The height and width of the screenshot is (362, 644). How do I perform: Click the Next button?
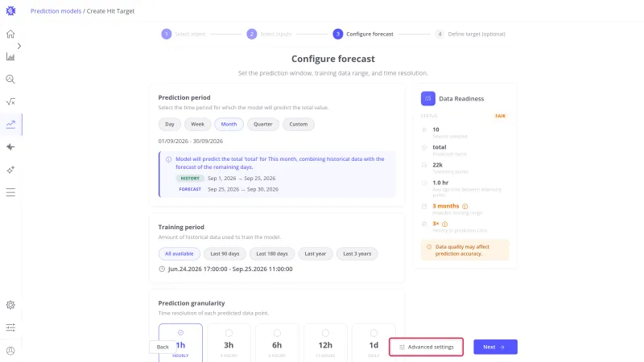coord(495,348)
